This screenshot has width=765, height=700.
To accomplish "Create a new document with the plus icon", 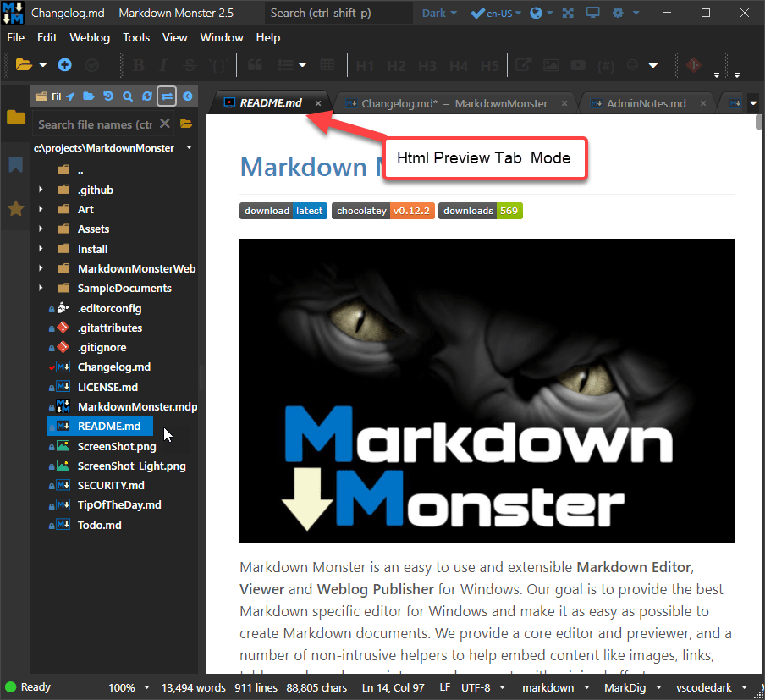I will pyautogui.click(x=65, y=64).
